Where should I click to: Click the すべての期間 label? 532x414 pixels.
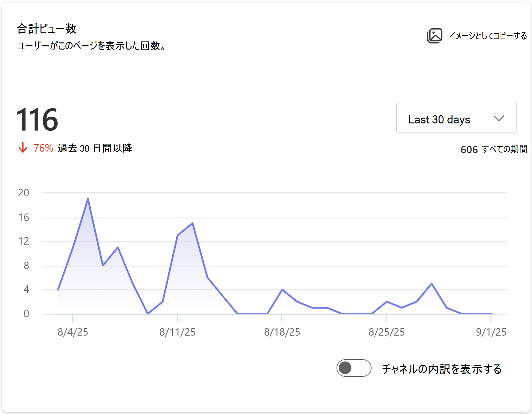tap(505, 149)
